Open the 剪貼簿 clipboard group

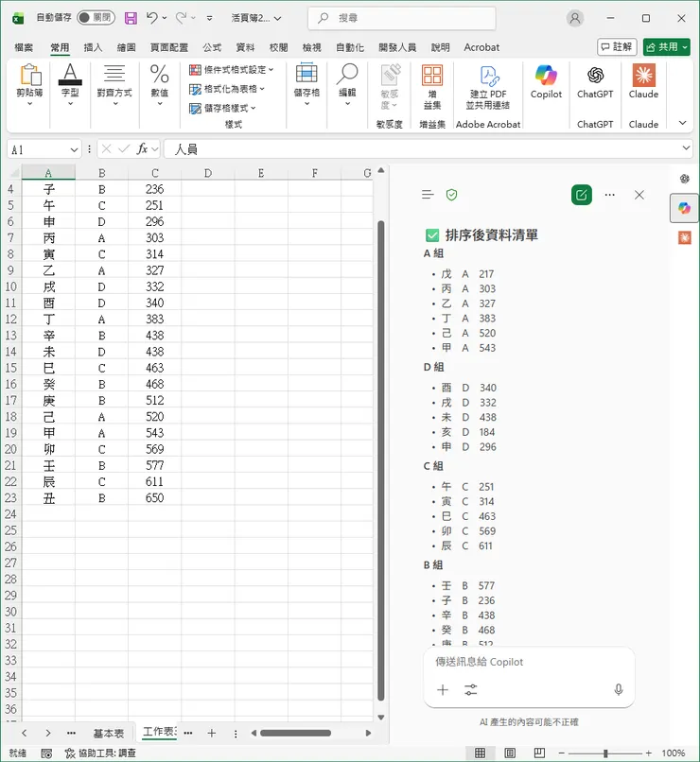coord(29,86)
